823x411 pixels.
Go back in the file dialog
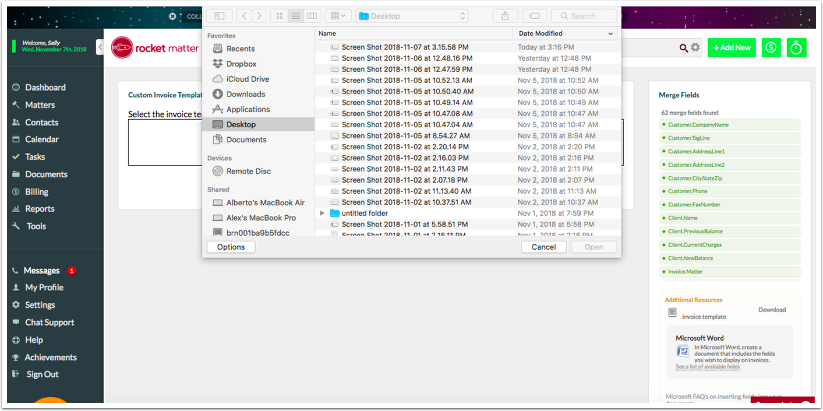tap(244, 16)
